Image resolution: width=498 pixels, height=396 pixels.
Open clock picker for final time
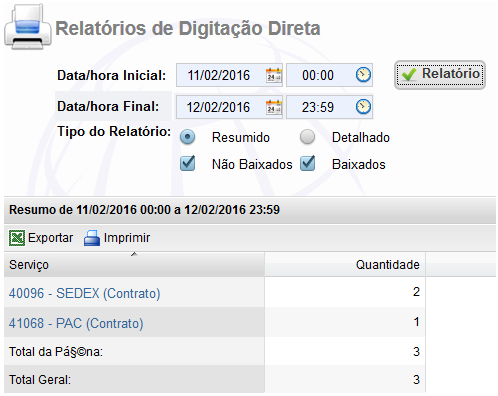(363, 107)
